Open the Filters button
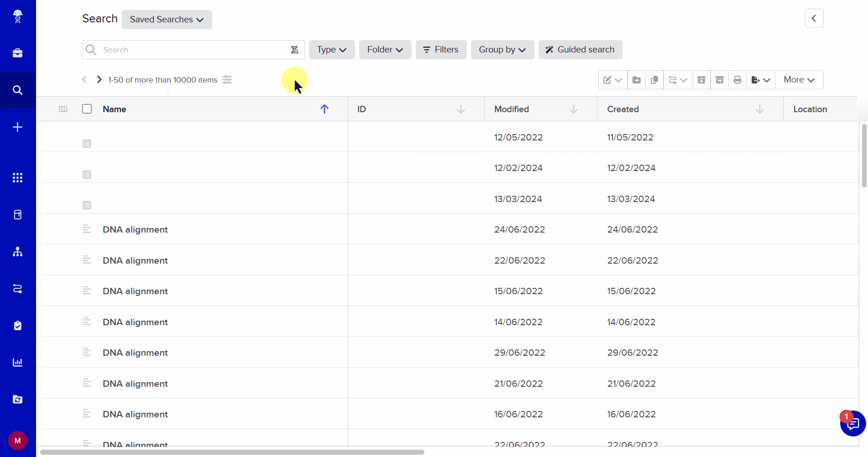This screenshot has height=457, width=868. pos(441,50)
